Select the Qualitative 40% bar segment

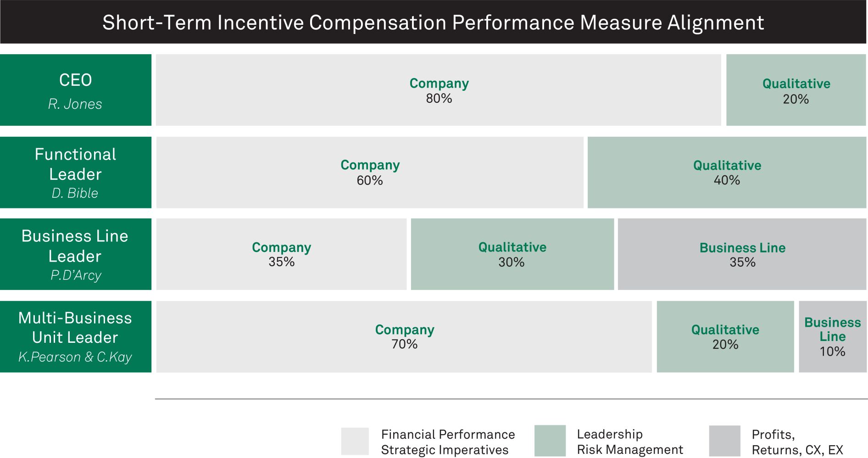pyautogui.click(x=727, y=173)
